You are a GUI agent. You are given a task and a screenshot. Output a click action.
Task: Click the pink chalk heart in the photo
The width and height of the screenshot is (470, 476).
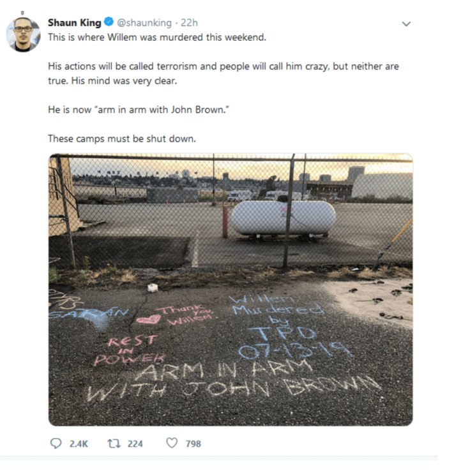(x=149, y=320)
